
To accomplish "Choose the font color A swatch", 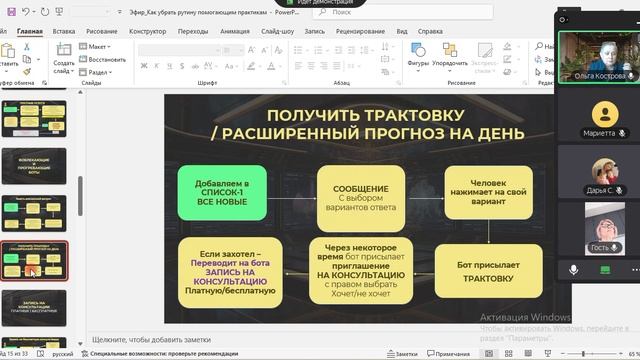I will tap(271, 66).
